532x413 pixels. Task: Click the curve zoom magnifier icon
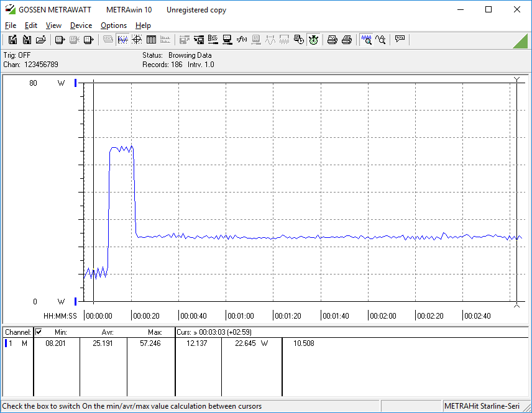tap(380, 40)
